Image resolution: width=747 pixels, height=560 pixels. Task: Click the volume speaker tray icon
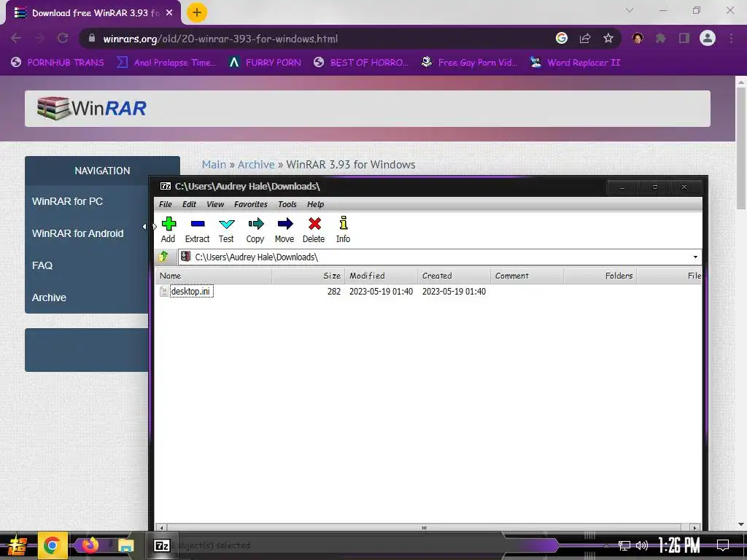pos(642,545)
